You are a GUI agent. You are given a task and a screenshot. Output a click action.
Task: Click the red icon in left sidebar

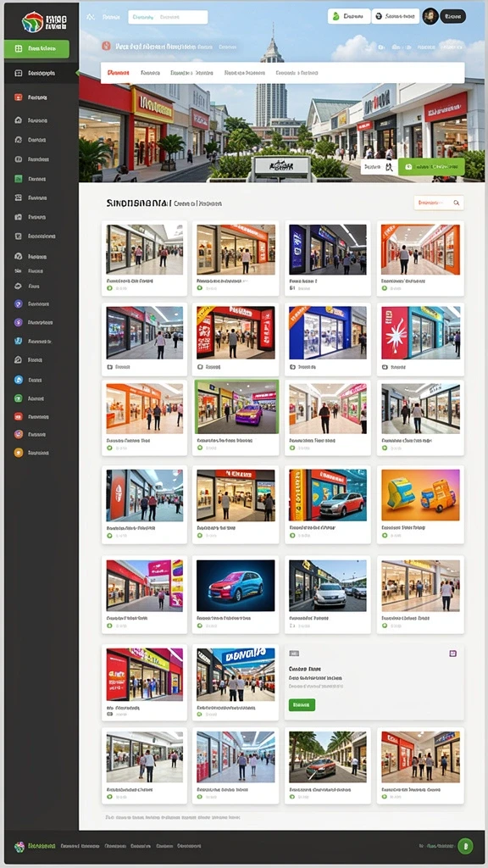19,97
